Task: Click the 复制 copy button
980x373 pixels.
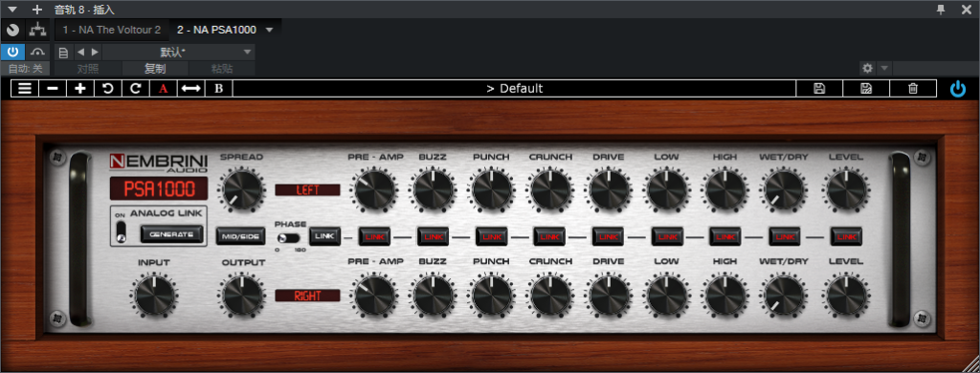Action: tap(155, 69)
